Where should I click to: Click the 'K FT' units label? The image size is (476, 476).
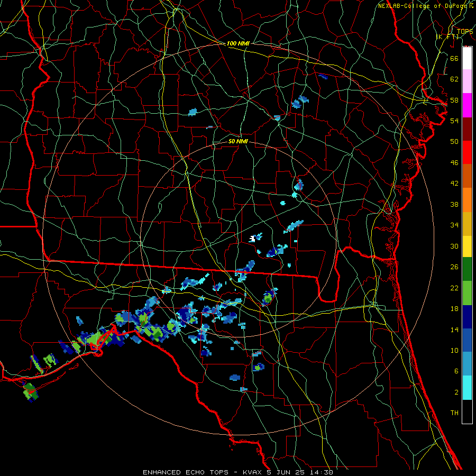(448, 37)
